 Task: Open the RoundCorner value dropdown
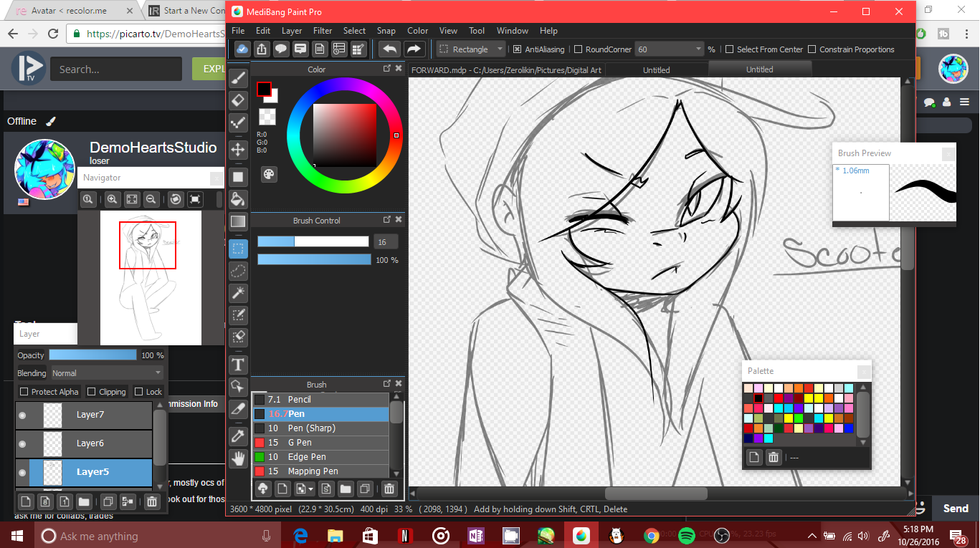tap(698, 49)
